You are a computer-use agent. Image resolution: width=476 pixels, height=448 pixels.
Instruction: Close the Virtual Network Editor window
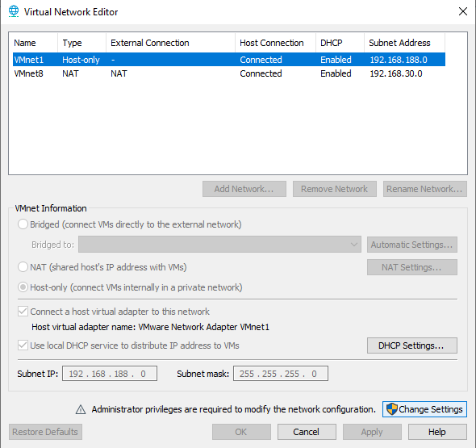(462, 11)
